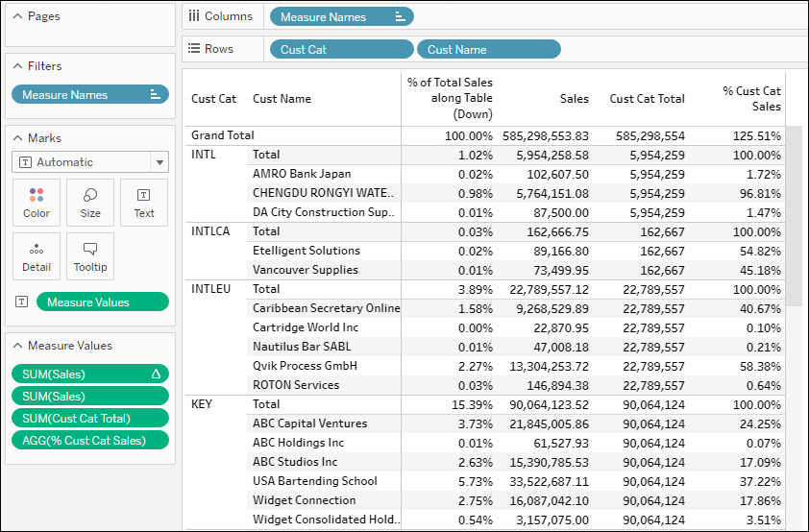Collapse the Measure Values section
The height and width of the screenshot is (532, 809).
[x=17, y=346]
